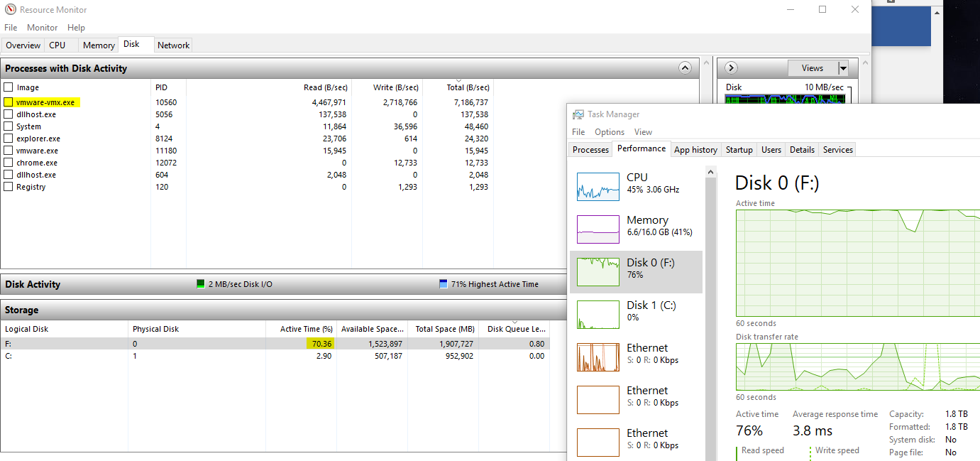Open the Processes tab in Task Manager
The image size is (980, 461).
tap(590, 150)
